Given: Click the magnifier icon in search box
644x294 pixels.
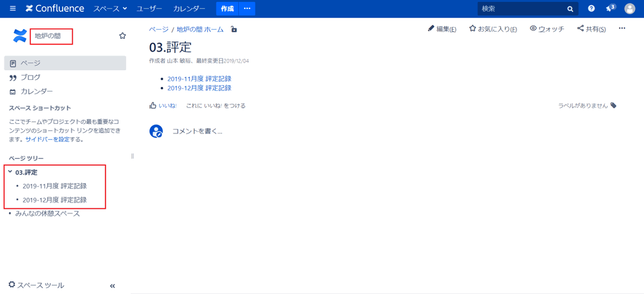Looking at the screenshot, I should [x=570, y=9].
